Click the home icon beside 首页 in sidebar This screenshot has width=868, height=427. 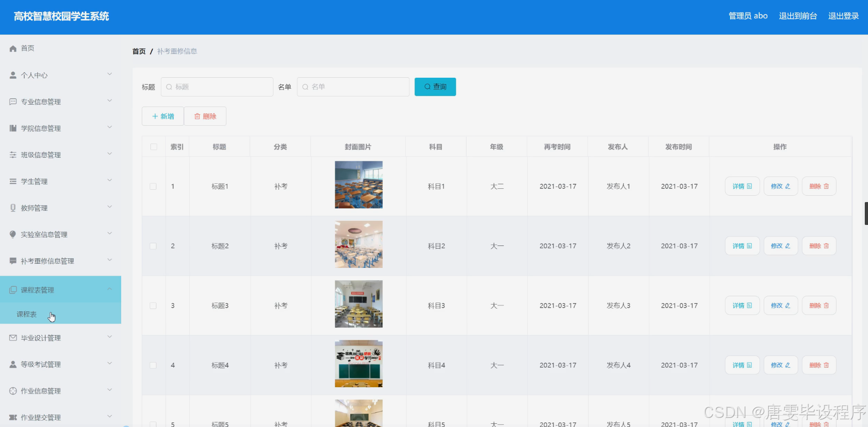[13, 48]
